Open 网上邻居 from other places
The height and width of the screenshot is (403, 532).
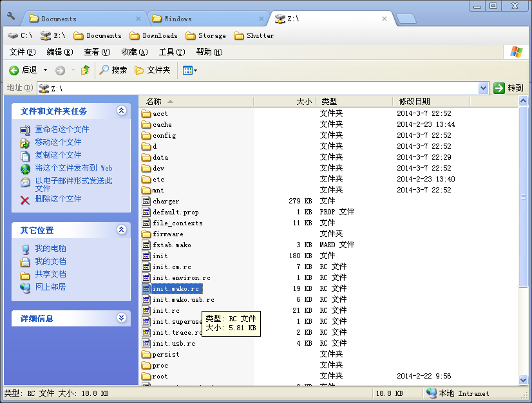[x=50, y=287]
